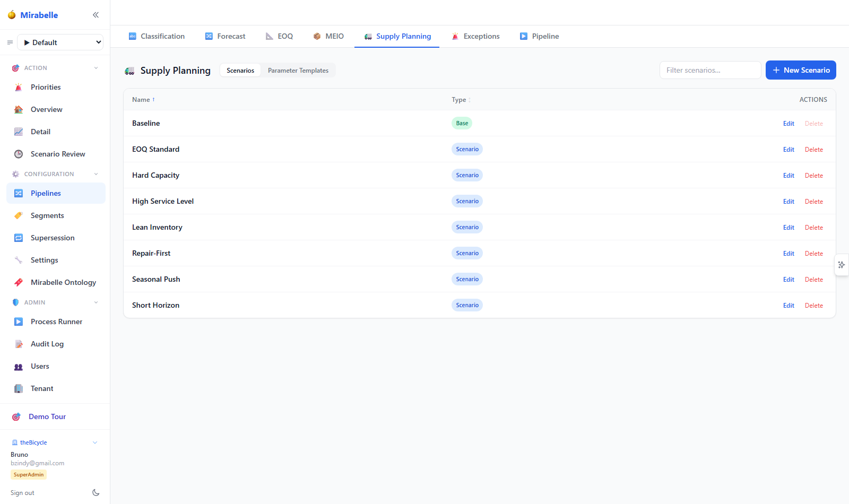Screen dimensions: 849x504
Task: Open the Segments tag icon
Action: point(19,216)
